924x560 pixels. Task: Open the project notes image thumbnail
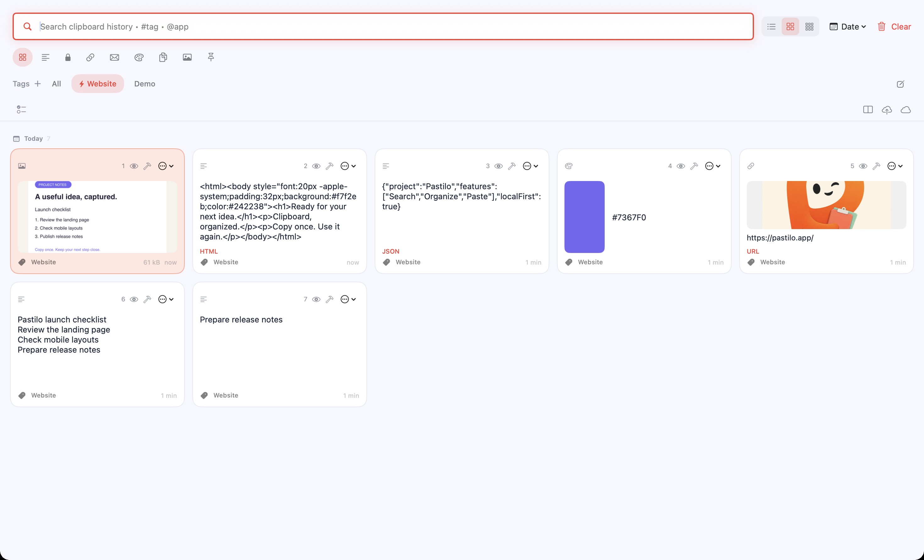(x=97, y=217)
